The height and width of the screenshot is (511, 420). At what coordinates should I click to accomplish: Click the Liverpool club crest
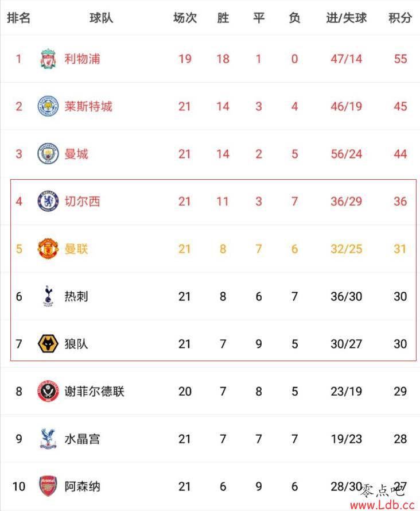[x=48, y=59]
